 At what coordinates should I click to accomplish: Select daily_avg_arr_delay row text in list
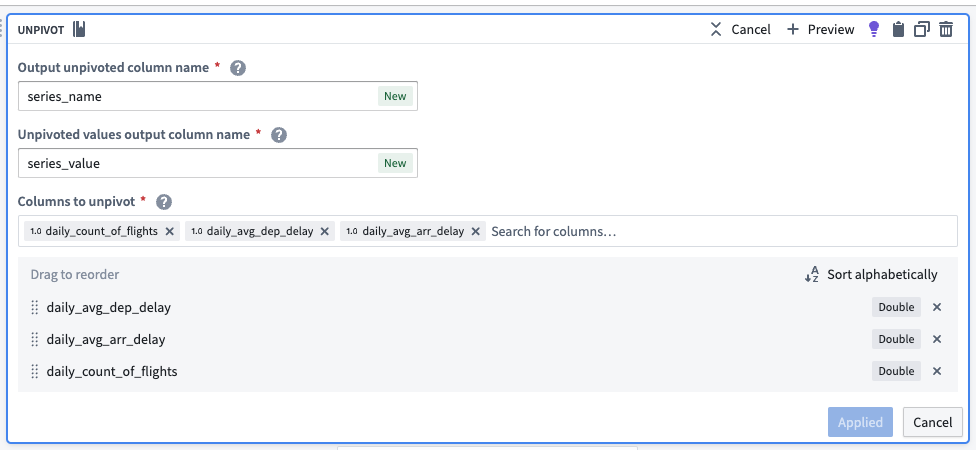click(106, 340)
